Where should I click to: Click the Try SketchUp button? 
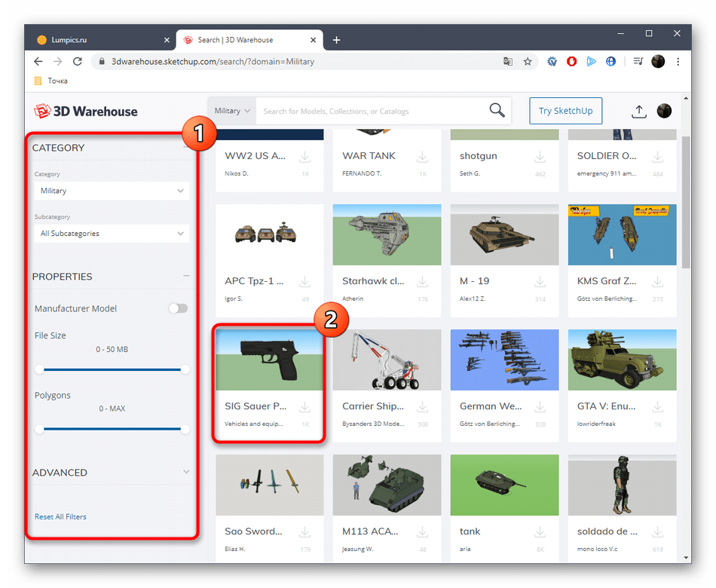coord(565,111)
